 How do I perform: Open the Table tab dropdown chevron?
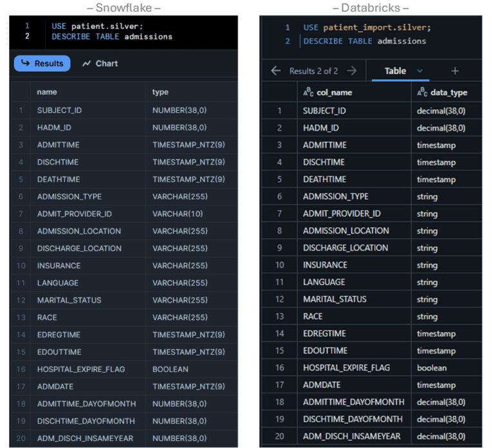420,71
